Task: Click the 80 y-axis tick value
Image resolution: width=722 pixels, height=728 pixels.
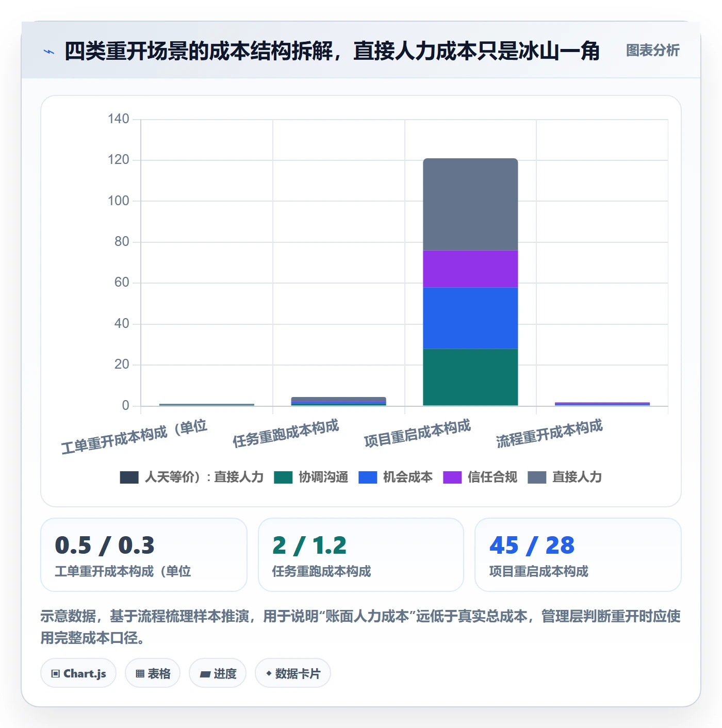Action: tap(122, 242)
